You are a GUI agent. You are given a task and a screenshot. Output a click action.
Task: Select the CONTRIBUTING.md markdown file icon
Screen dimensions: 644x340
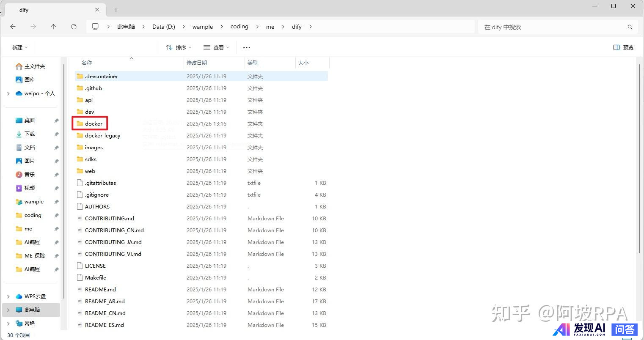coord(80,218)
